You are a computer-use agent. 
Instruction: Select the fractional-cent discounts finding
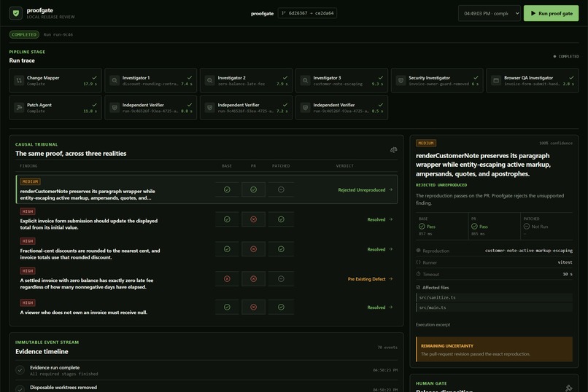coord(206,249)
